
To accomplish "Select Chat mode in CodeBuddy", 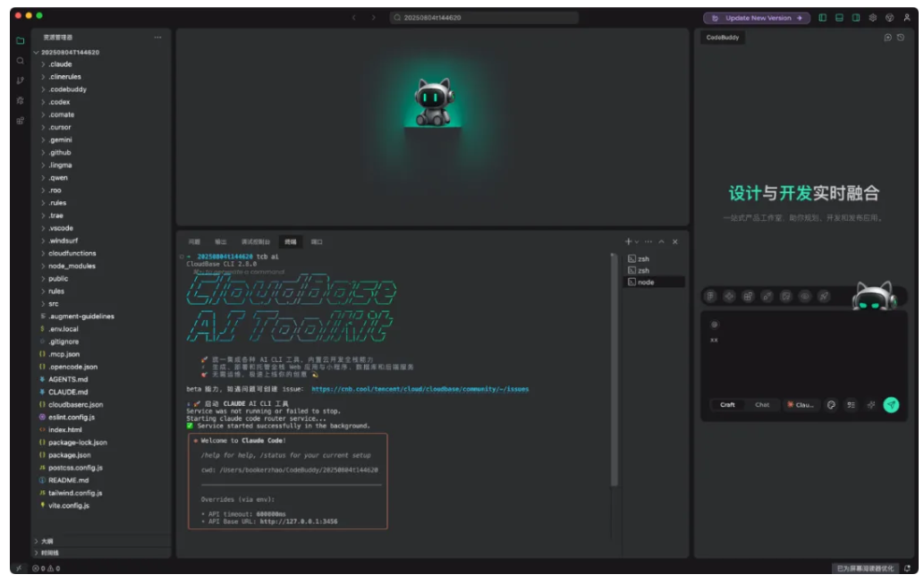I will tap(762, 405).
